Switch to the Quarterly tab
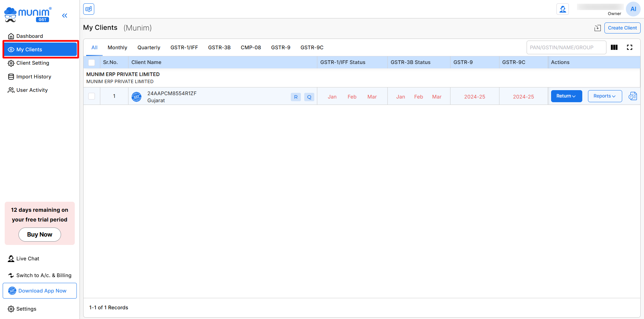The width and height of the screenshot is (644, 319). pyautogui.click(x=149, y=48)
